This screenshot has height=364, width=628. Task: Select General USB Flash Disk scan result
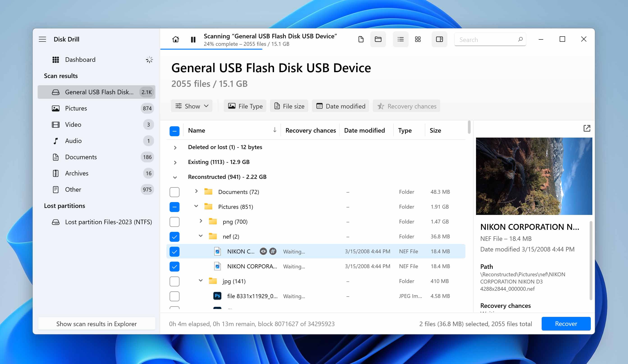(97, 92)
